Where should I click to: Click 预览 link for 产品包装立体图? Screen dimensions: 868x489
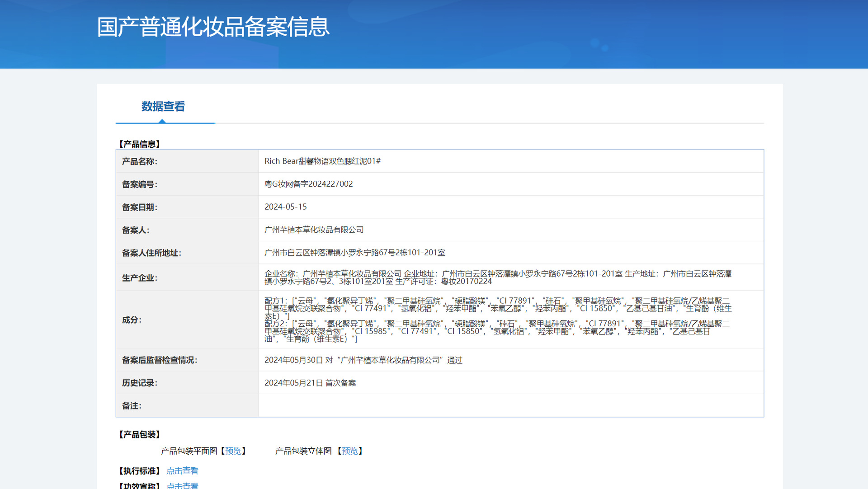349,451
